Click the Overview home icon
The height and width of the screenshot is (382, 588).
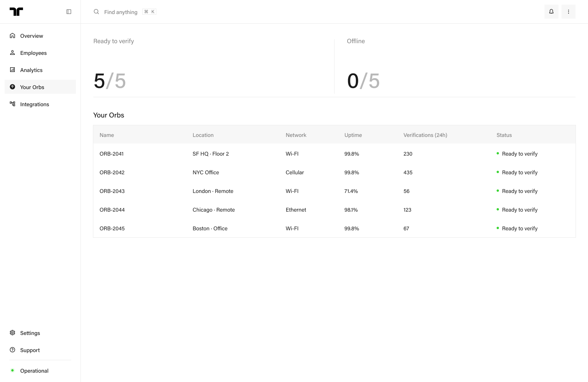click(x=12, y=36)
